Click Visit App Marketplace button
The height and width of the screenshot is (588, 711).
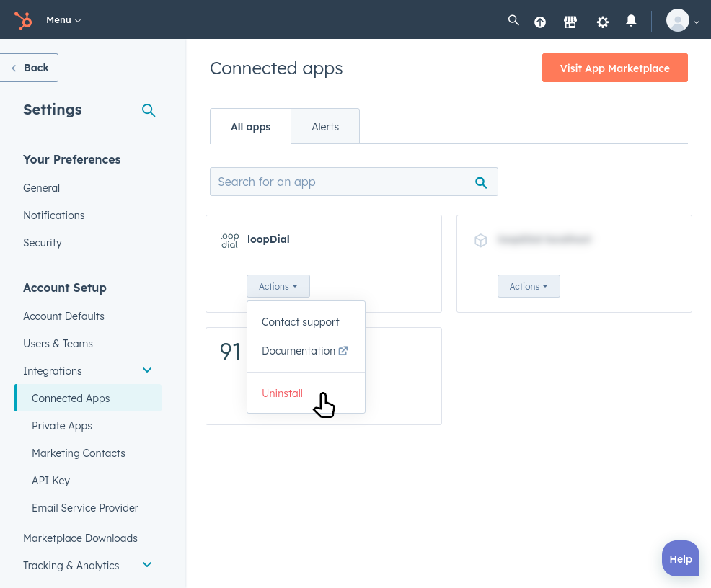[614, 68]
